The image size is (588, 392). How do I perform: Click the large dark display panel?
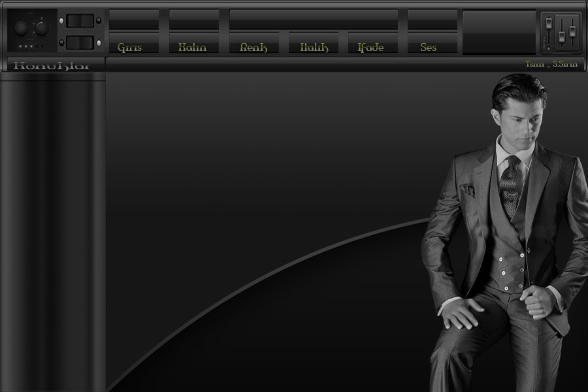pos(499,31)
